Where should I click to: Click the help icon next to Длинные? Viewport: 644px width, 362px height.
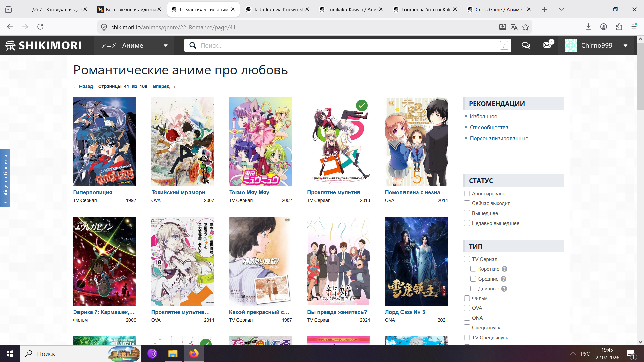click(504, 289)
